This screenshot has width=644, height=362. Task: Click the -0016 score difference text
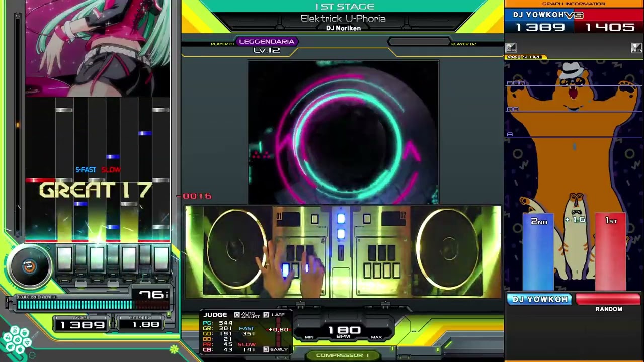[195, 196]
